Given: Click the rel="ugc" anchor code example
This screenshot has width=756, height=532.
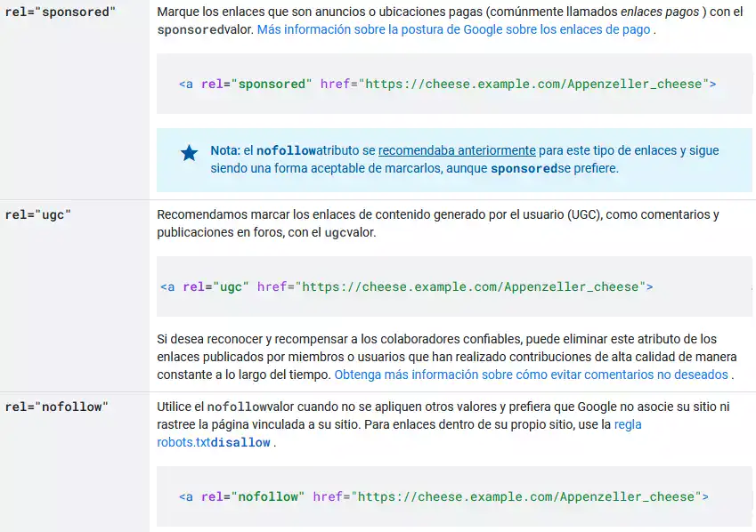Looking at the screenshot, I should (x=406, y=286).
